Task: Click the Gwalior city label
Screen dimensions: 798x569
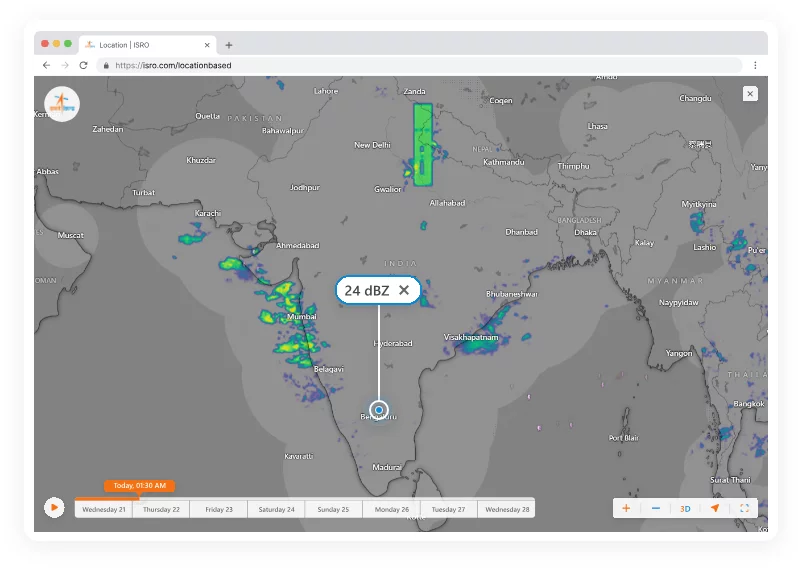Action: pos(388,189)
